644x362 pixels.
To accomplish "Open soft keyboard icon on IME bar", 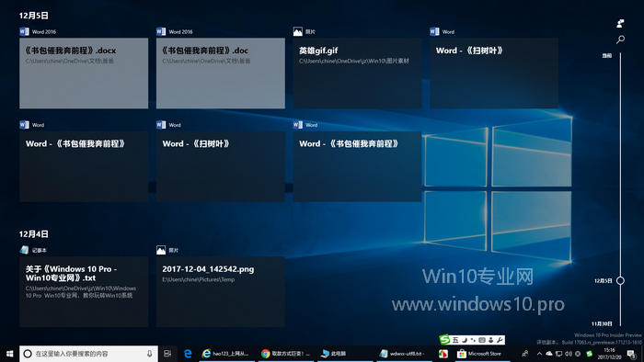I will click(482, 340).
